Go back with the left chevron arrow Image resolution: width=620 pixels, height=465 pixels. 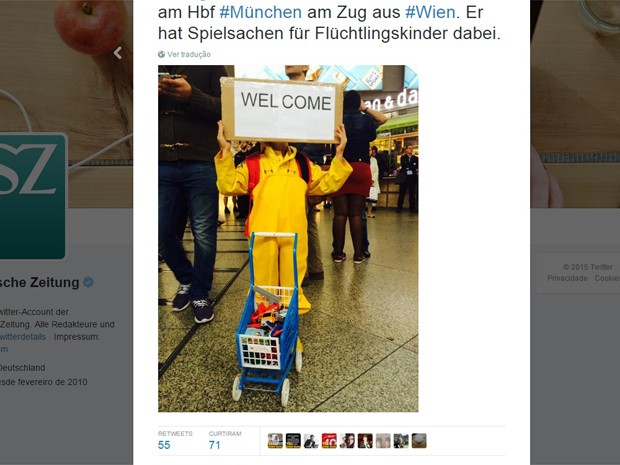pos(117,53)
